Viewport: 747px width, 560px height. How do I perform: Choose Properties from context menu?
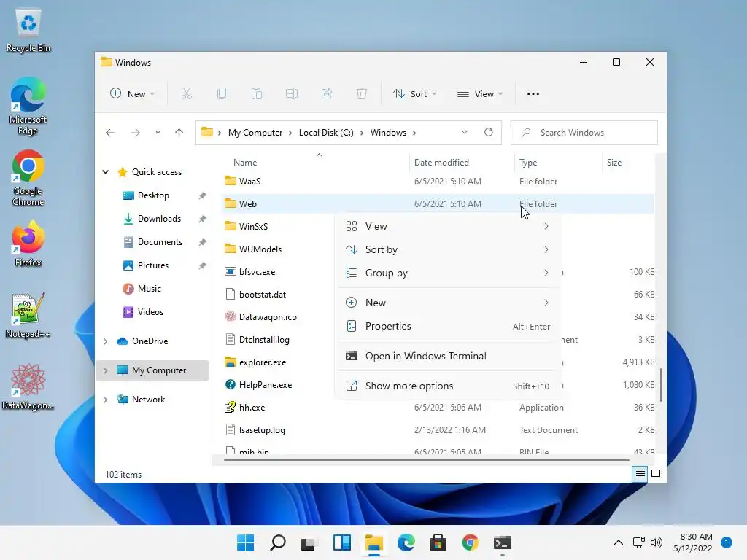(449, 326)
